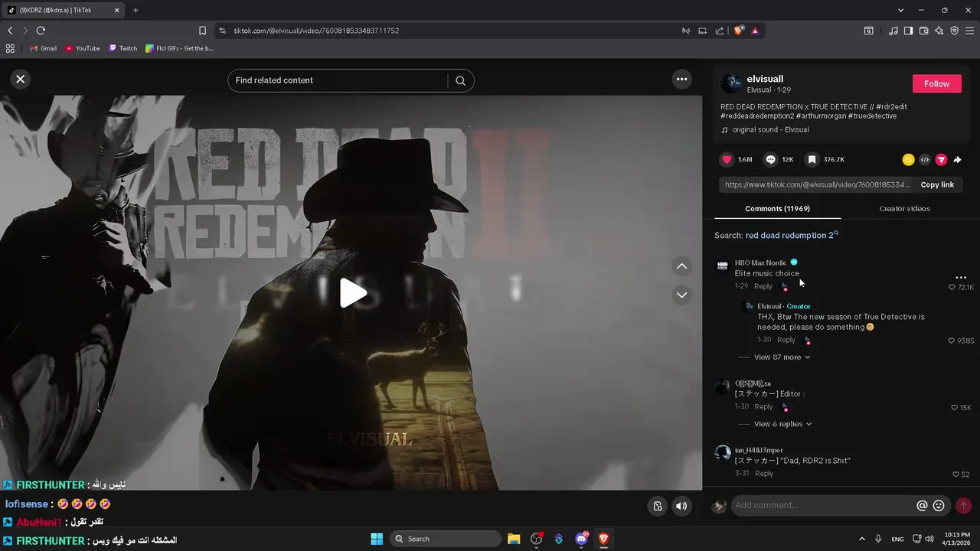Open Brave Wallet icon
980x551 pixels.
(x=923, y=31)
